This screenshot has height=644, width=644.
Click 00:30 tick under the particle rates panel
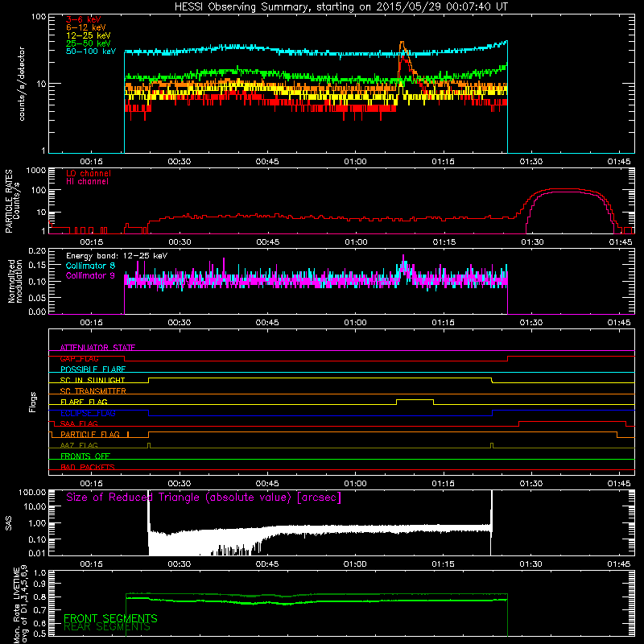click(x=180, y=242)
